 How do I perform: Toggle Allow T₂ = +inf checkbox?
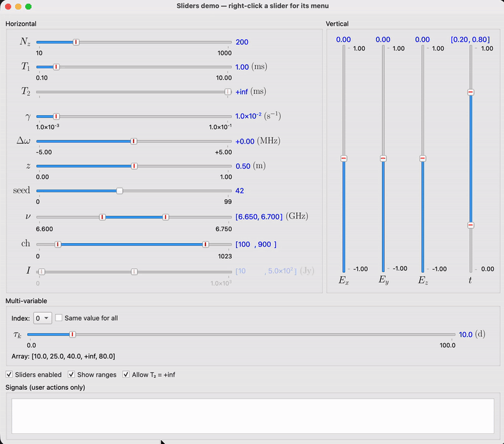126,375
